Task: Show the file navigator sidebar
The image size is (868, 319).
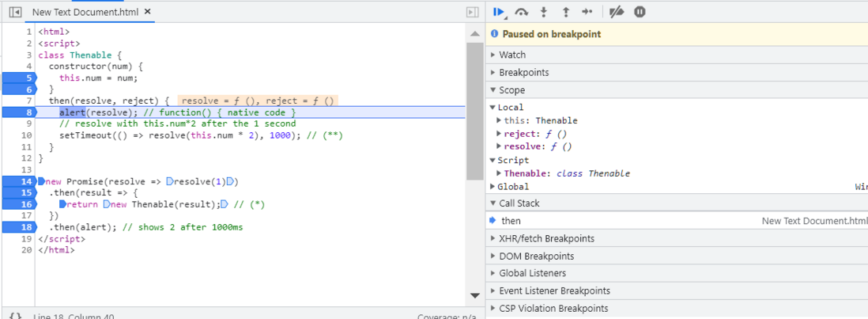Action: coord(16,12)
